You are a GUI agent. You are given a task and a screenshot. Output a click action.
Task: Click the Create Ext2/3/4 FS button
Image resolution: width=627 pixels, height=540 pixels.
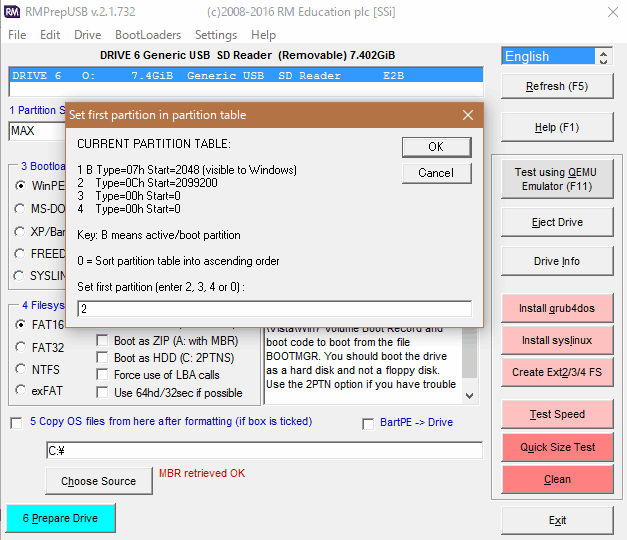[557, 372]
